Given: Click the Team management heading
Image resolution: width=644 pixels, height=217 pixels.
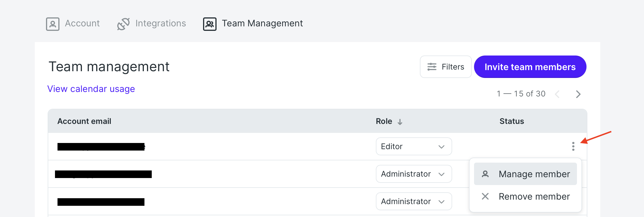Looking at the screenshot, I should (109, 67).
